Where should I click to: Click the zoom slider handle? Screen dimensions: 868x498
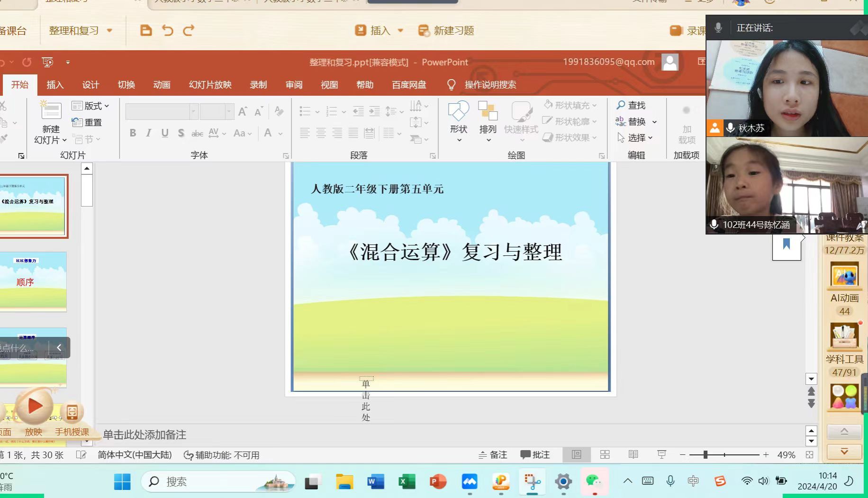point(705,455)
